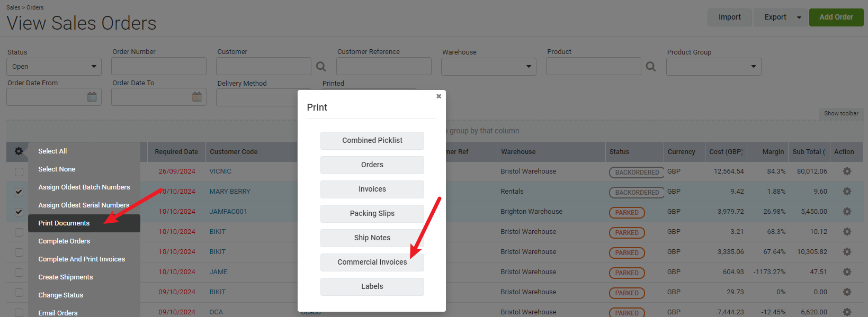The image size is (868, 317).
Task: Expand the Product Group dropdown
Action: pos(714,67)
